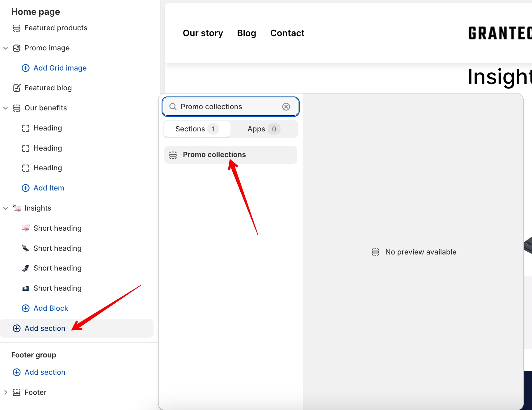The width and height of the screenshot is (532, 410).
Task: Click the Our benefits section icon
Action: pyautogui.click(x=17, y=108)
